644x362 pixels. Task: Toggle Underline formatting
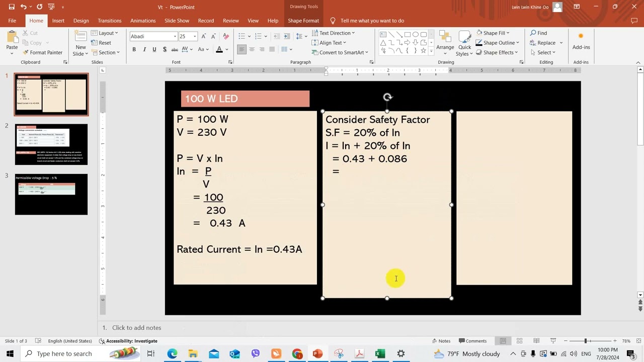coord(154,49)
